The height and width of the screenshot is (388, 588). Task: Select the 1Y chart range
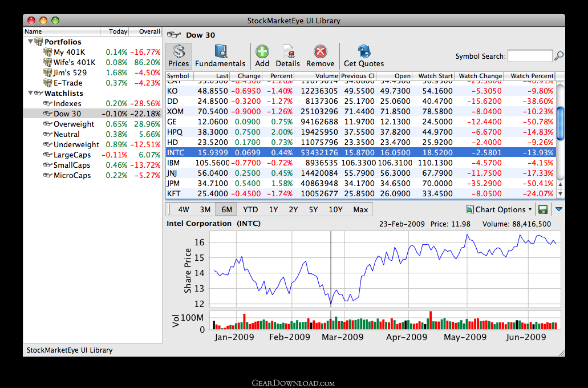click(x=273, y=209)
